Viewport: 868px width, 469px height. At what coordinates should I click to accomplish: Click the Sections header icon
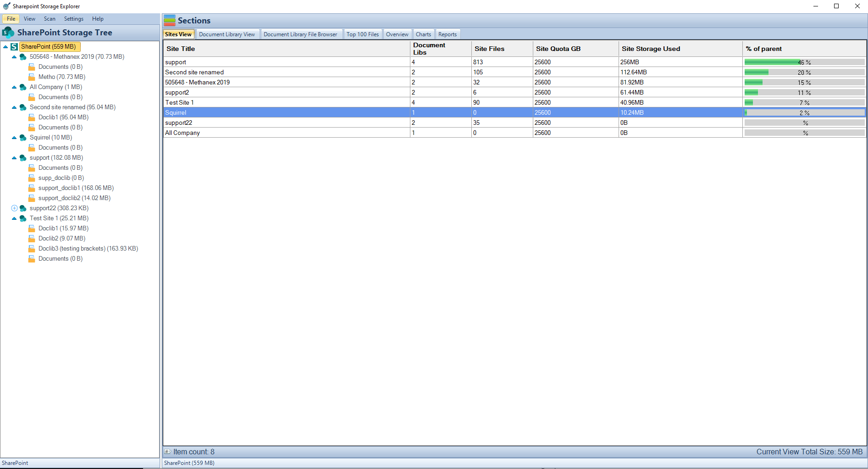(169, 20)
